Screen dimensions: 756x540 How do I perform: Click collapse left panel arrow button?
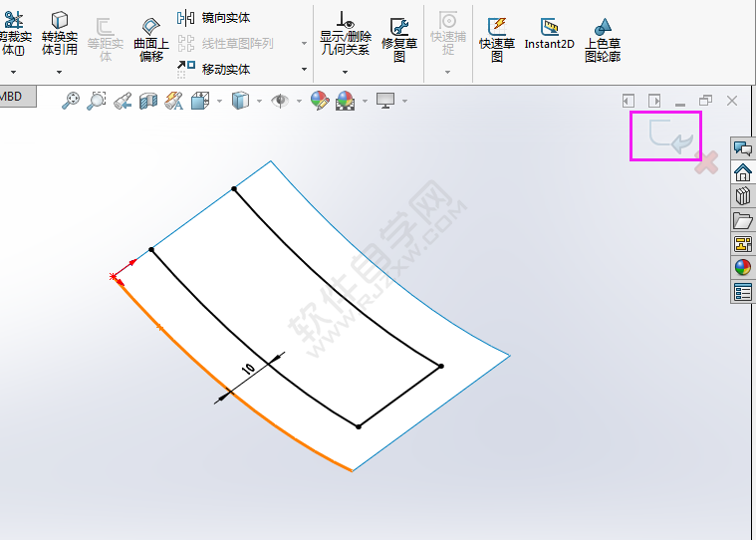pyautogui.click(x=629, y=101)
